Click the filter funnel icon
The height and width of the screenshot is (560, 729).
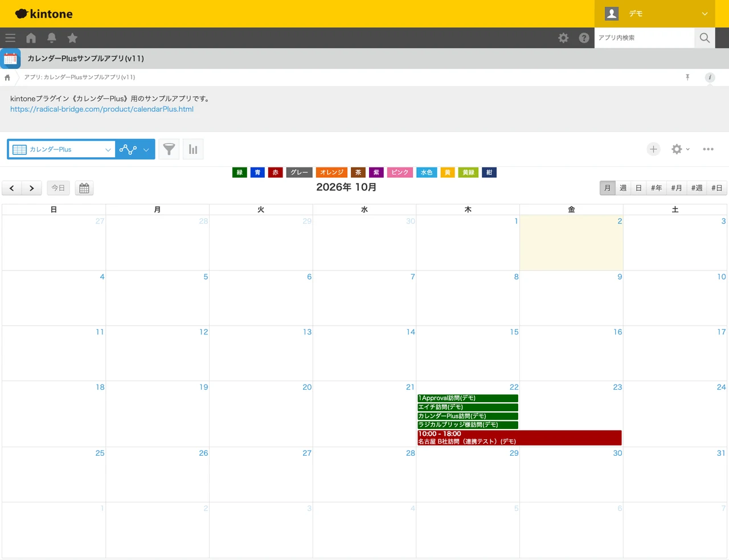pos(169,149)
